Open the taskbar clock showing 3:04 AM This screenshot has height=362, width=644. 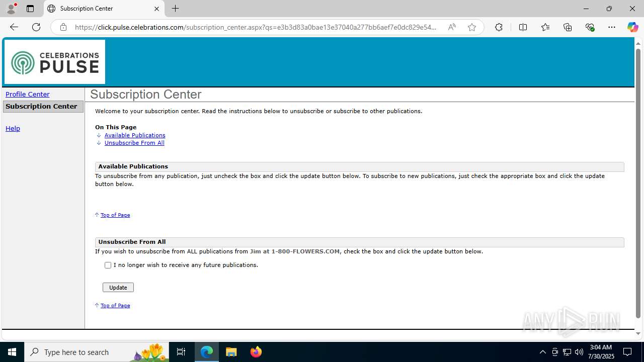[601, 351]
